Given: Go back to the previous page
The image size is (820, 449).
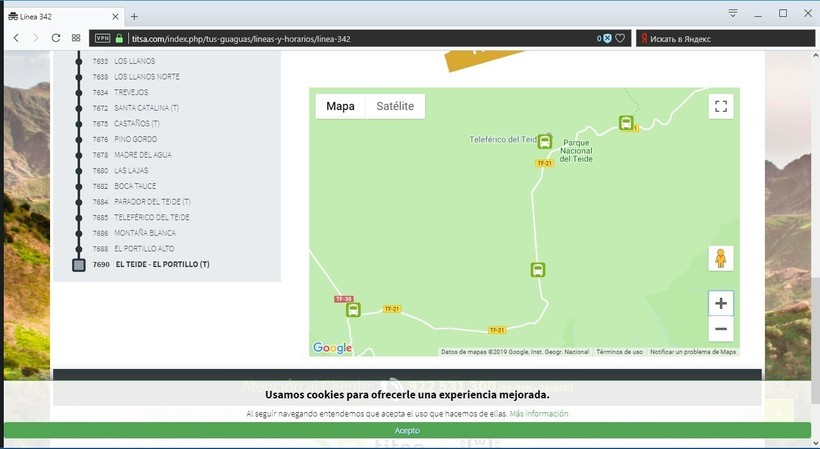Looking at the screenshot, I should click(16, 38).
